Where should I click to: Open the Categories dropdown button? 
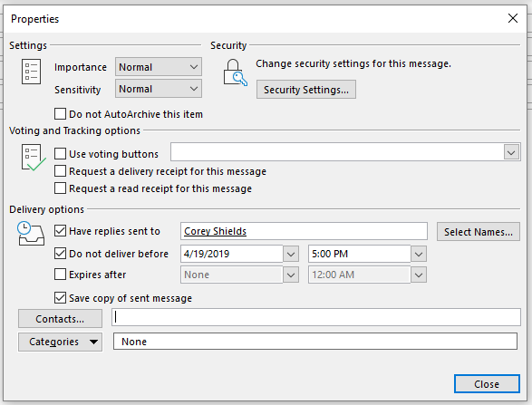tap(60, 342)
